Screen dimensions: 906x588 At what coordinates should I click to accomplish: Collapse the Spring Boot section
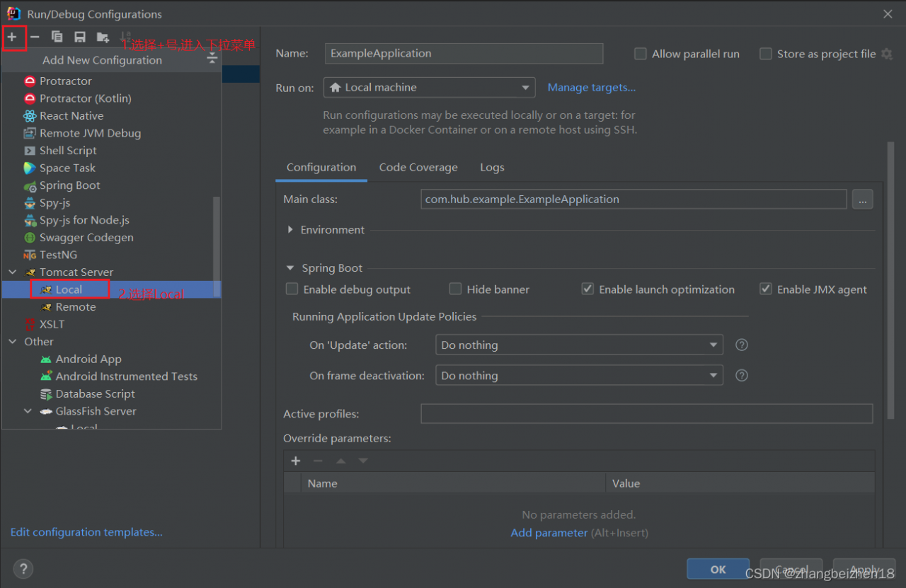tap(290, 268)
